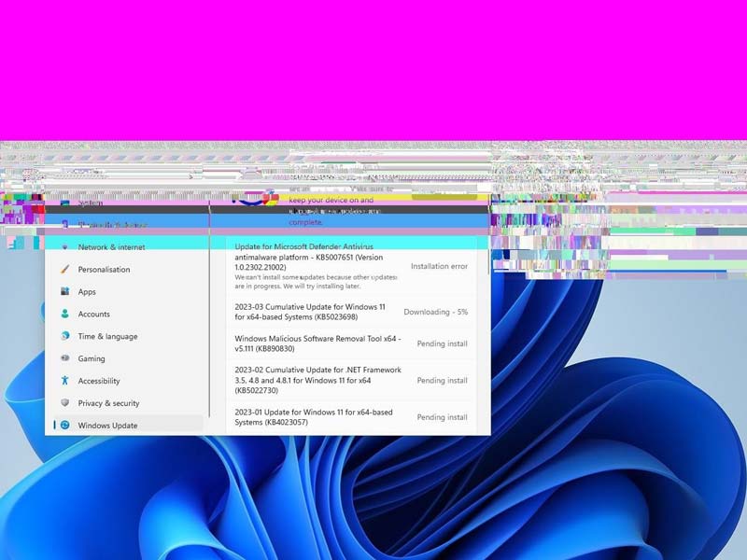Click the Apps icon in the sidebar
The image size is (747, 560).
63,291
